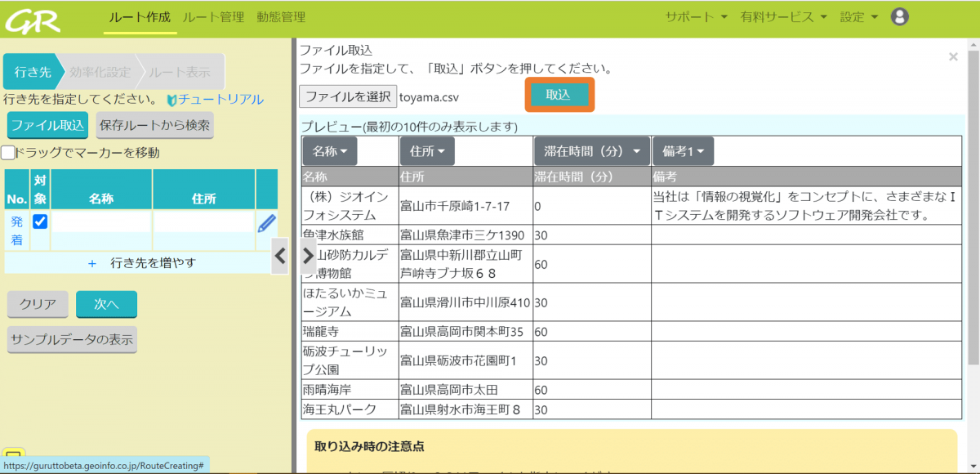Click 行き先を増やす to add destination

(141, 263)
